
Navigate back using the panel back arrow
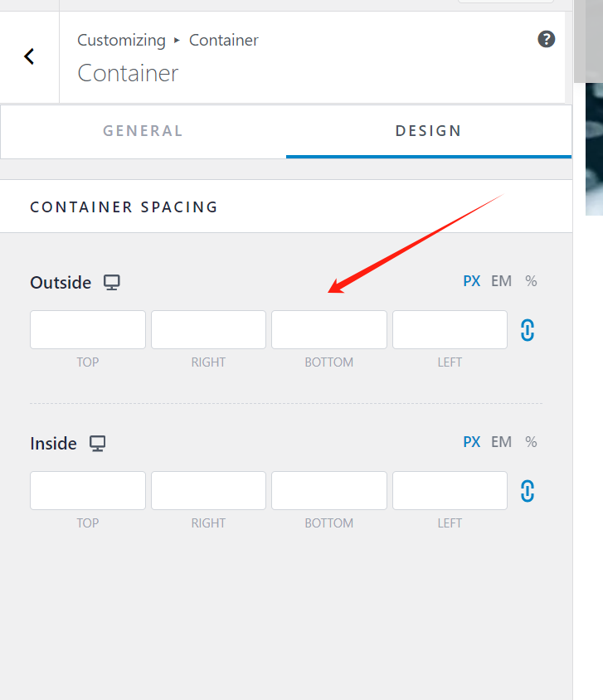coord(29,56)
